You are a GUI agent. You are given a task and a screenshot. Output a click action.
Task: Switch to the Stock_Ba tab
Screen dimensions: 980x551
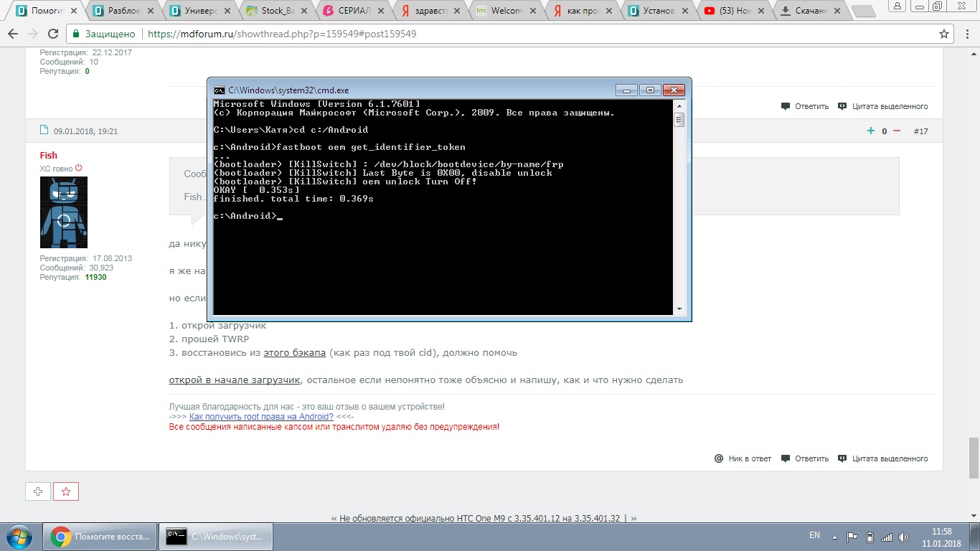(276, 11)
